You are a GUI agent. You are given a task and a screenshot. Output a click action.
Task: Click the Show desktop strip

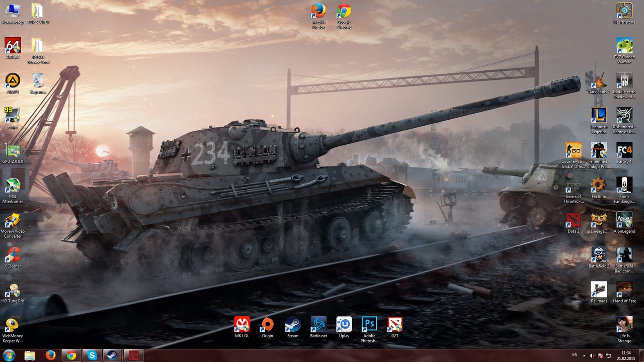point(640,355)
